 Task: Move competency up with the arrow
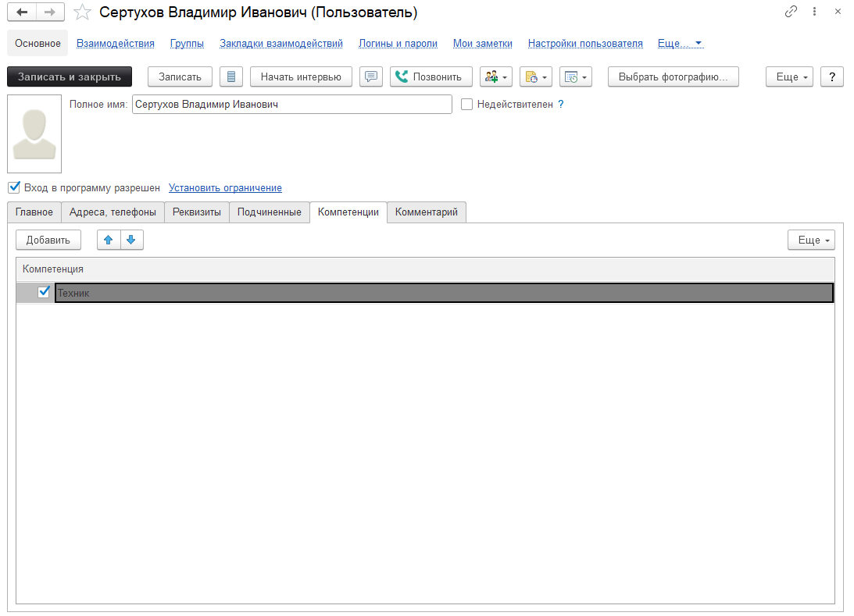coord(109,240)
